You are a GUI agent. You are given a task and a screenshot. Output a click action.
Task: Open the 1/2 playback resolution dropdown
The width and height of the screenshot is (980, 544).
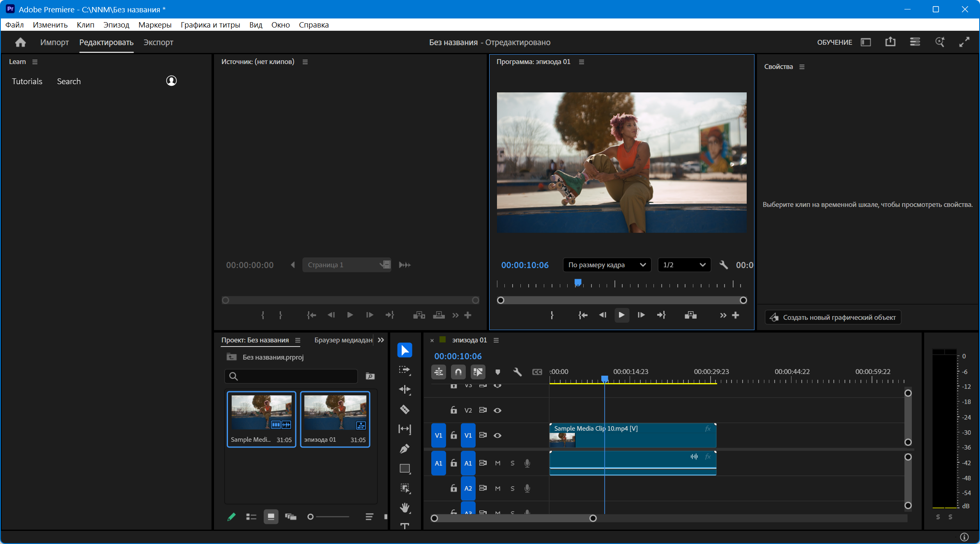click(684, 265)
